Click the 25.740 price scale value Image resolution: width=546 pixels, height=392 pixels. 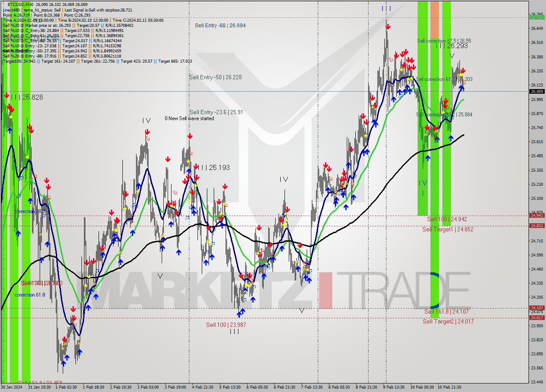pos(537,127)
